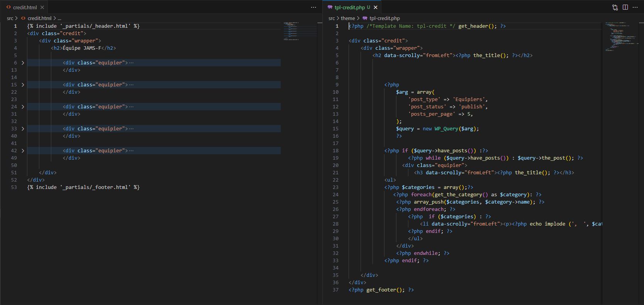Click 'get_header();' in the PHP file
The width and height of the screenshot is (644, 305).
pos(478,26)
